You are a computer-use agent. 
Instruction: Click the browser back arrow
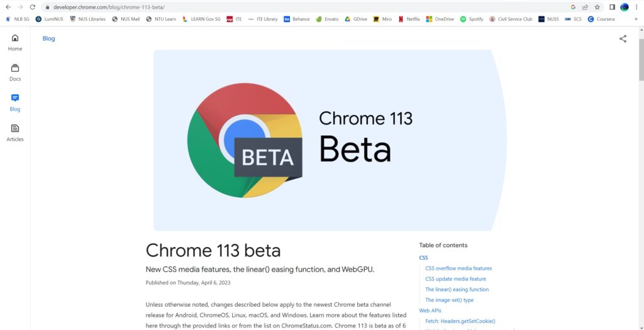point(8,7)
